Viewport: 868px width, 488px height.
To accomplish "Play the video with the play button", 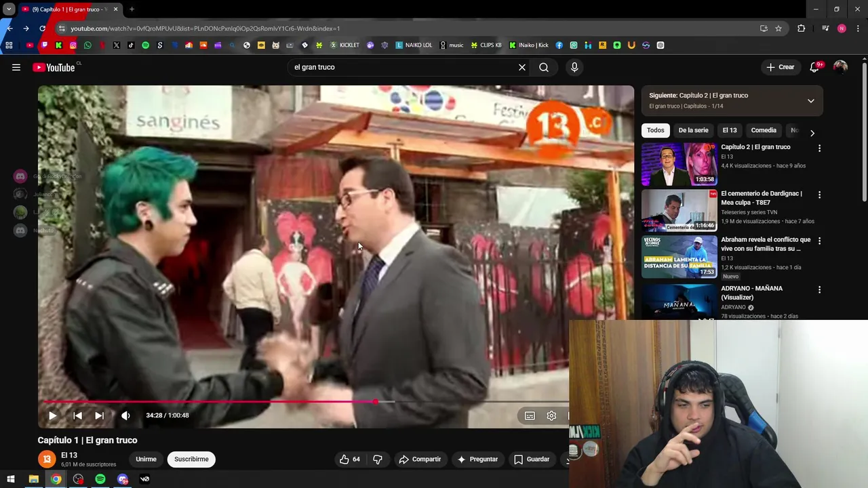I will pyautogui.click(x=52, y=415).
